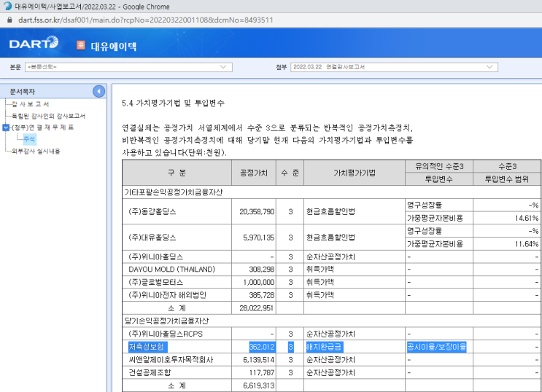
Task: Open 독립된 감사인의 감사보고서 tree item
Action: [x=48, y=116]
